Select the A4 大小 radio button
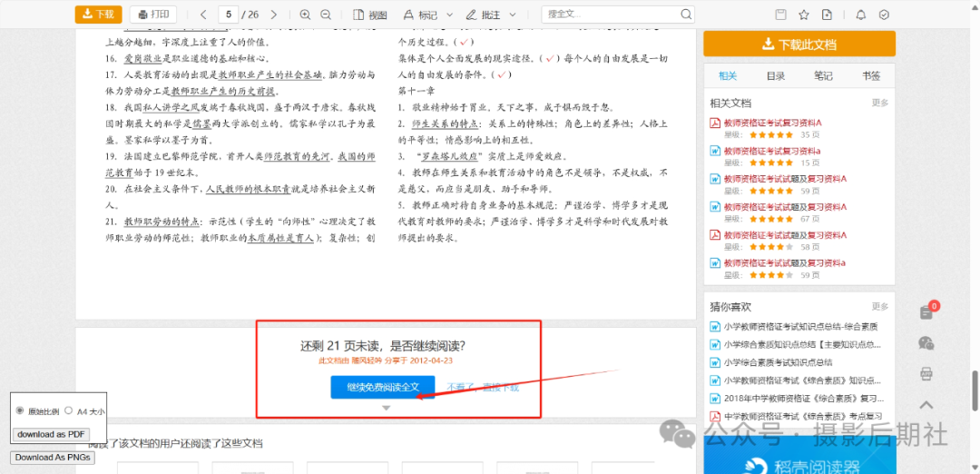This screenshot has height=474, width=980. click(68, 410)
